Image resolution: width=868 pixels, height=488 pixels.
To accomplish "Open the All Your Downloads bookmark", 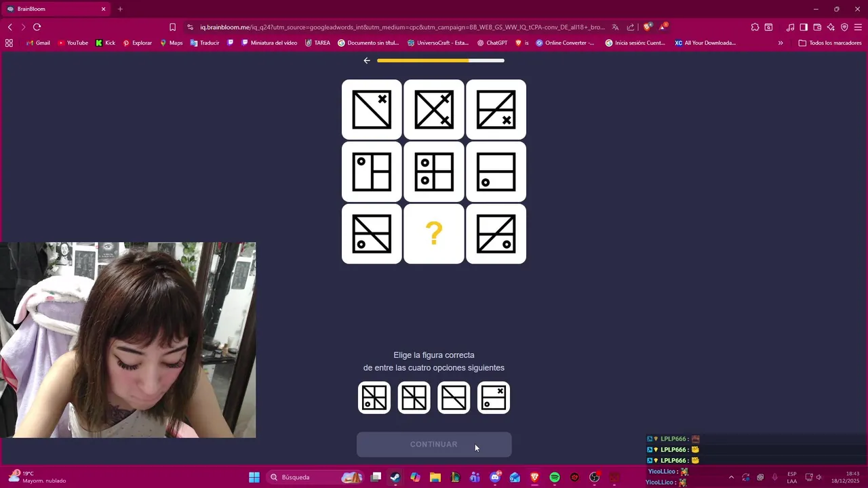I will click(705, 43).
